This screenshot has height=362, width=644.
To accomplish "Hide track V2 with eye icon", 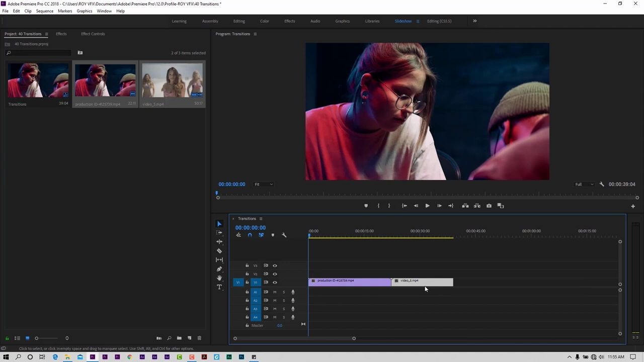I will pos(275,274).
